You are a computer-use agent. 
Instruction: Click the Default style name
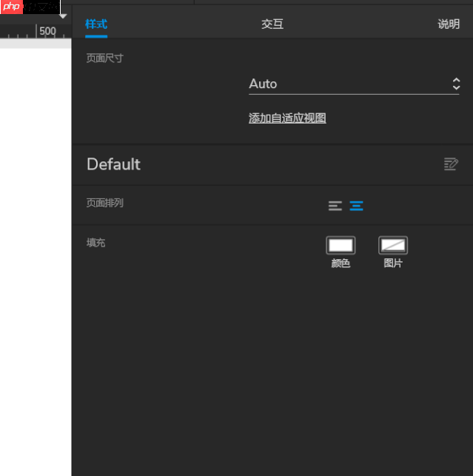(x=113, y=164)
